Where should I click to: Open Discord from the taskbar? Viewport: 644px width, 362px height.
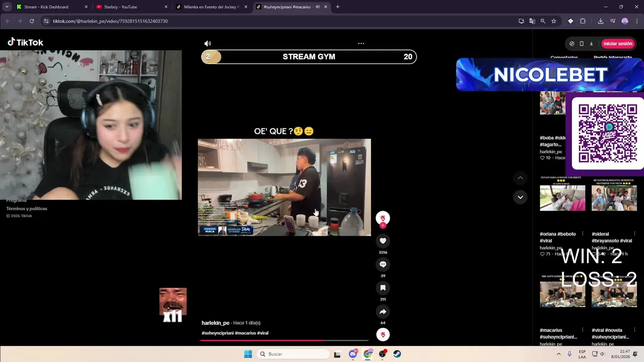tap(353, 354)
